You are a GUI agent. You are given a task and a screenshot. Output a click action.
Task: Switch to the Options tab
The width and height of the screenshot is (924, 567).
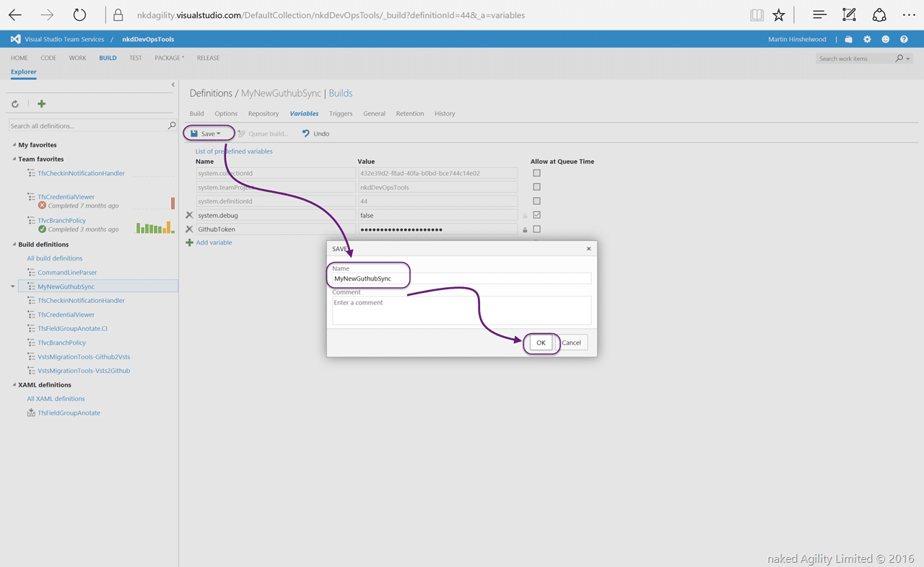click(226, 113)
